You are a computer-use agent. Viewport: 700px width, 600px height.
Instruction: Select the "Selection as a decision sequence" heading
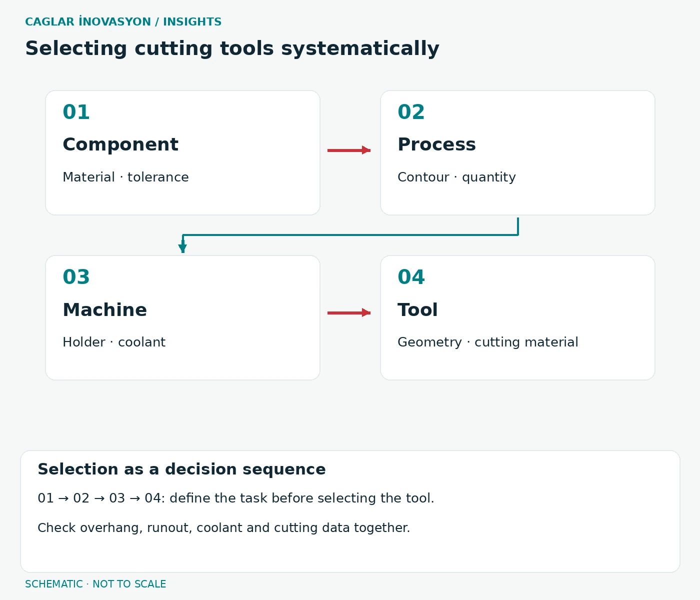(182, 469)
